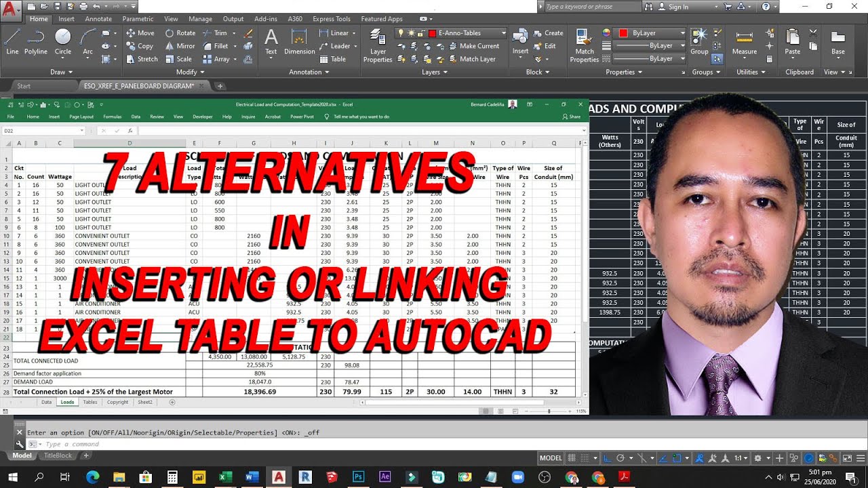Open the Express Tools tab
The width and height of the screenshot is (868, 488).
point(332,19)
